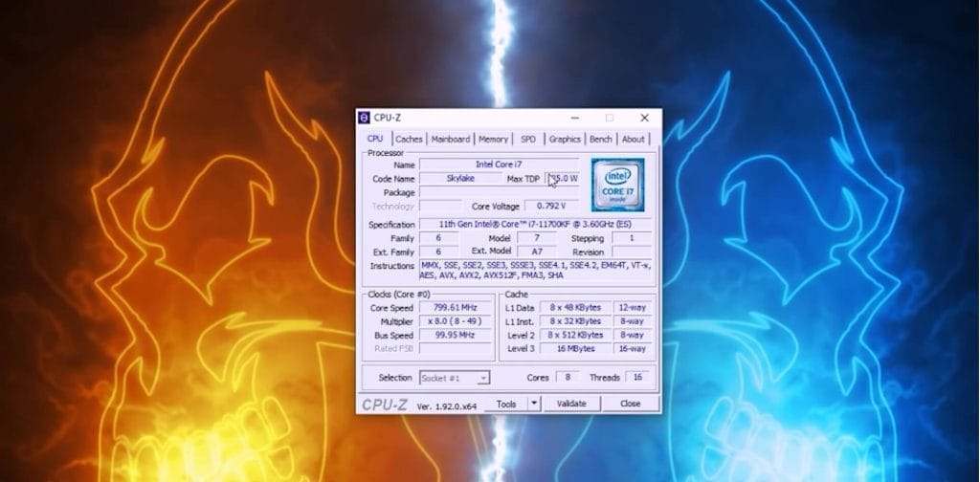Click the Close button at bottom
This screenshot has width=980, height=482.
pyautogui.click(x=630, y=404)
